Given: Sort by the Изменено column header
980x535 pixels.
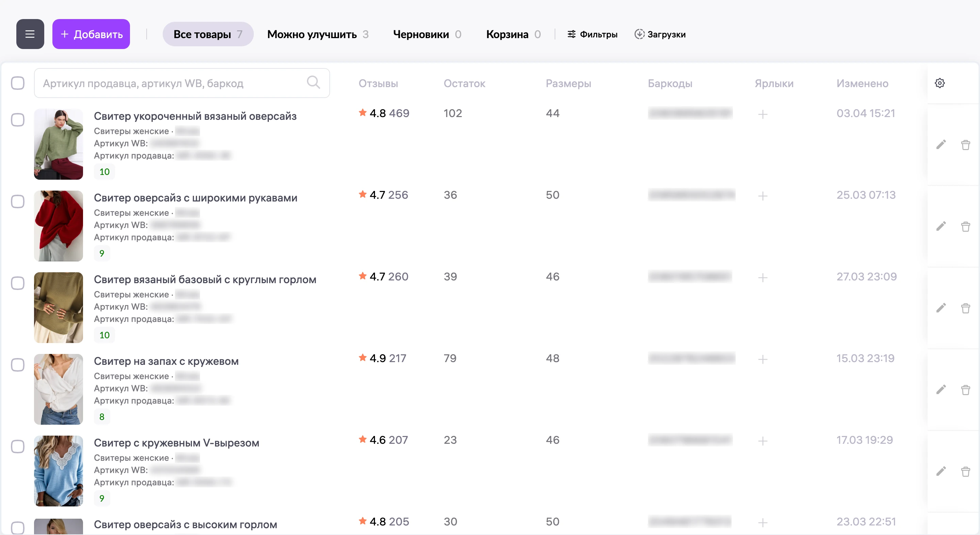Looking at the screenshot, I should 863,83.
